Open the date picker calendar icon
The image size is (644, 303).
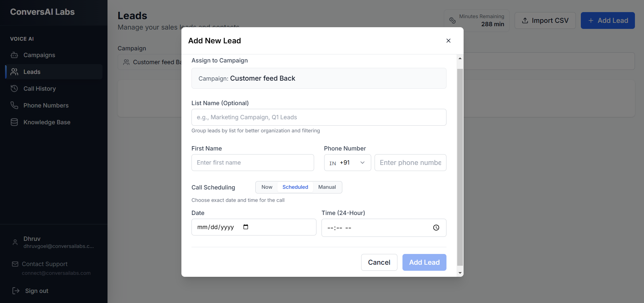(x=246, y=227)
